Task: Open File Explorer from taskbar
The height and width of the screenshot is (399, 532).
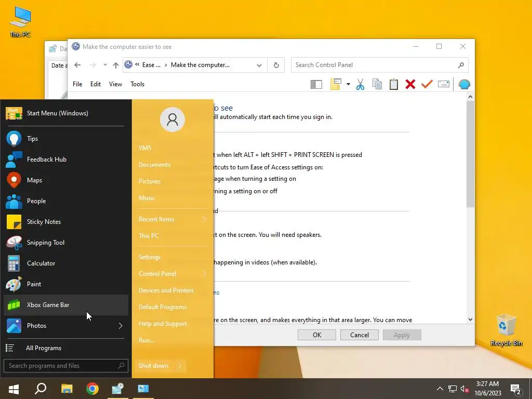Action: [67, 389]
